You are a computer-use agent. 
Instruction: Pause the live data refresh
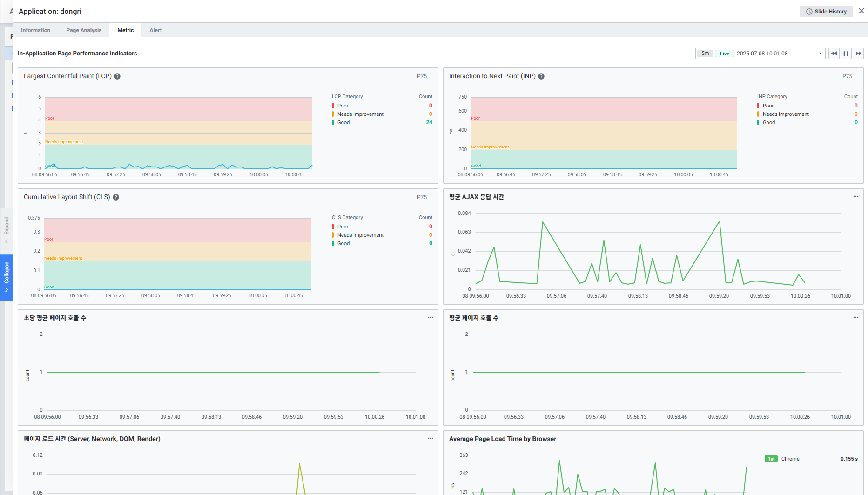click(x=846, y=54)
